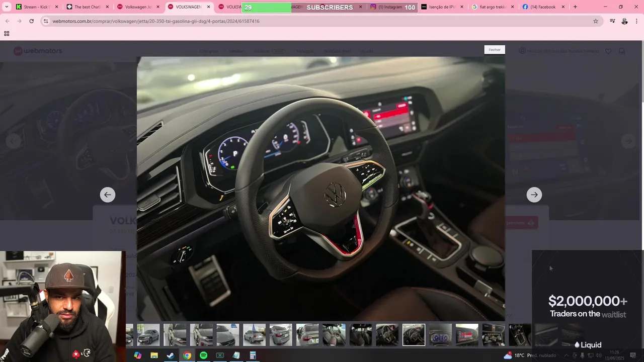
Task: Expand the system tray hidden icons chevron
Action: coord(567,355)
